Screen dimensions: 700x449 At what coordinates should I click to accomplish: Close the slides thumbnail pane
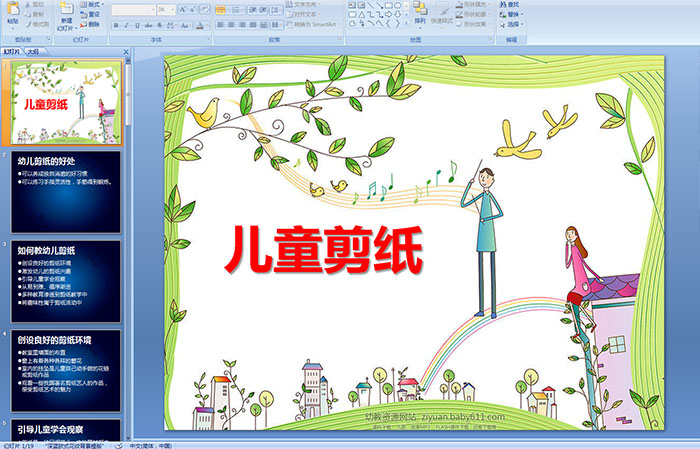(126, 52)
